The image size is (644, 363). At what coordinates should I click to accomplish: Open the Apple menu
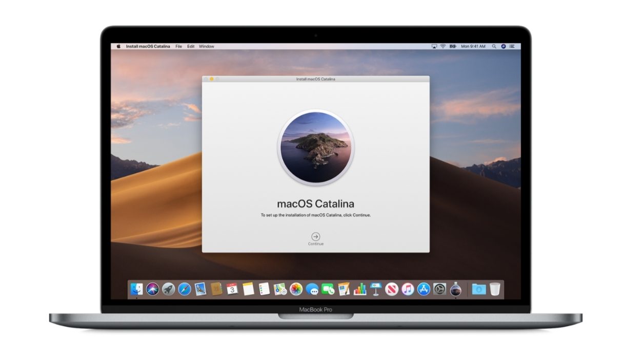click(118, 46)
